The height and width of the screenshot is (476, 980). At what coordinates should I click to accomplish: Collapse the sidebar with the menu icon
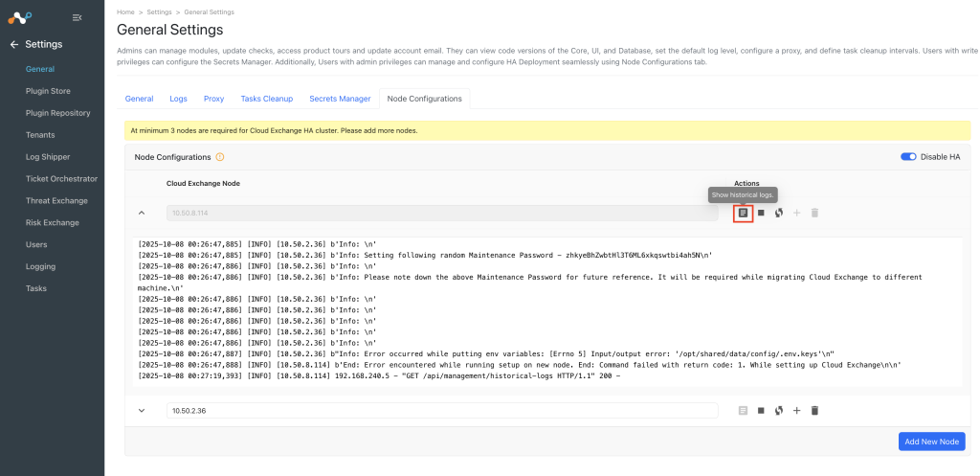coord(77,17)
